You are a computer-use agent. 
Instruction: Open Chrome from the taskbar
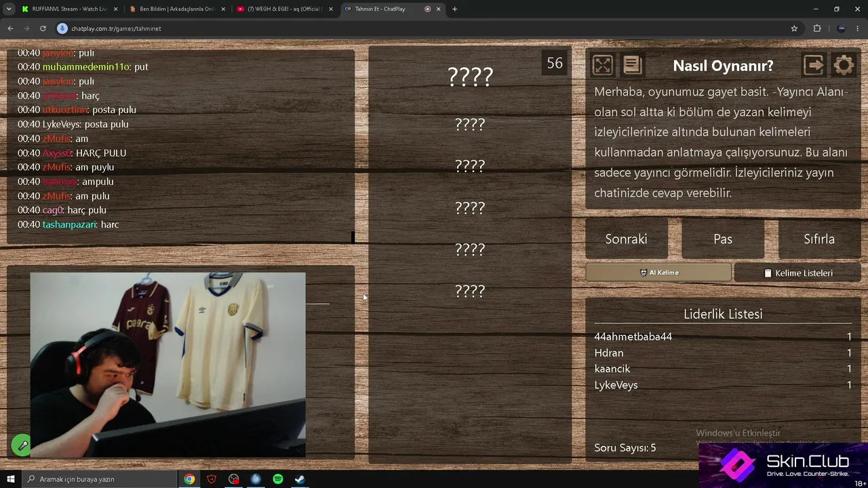tap(189, 479)
